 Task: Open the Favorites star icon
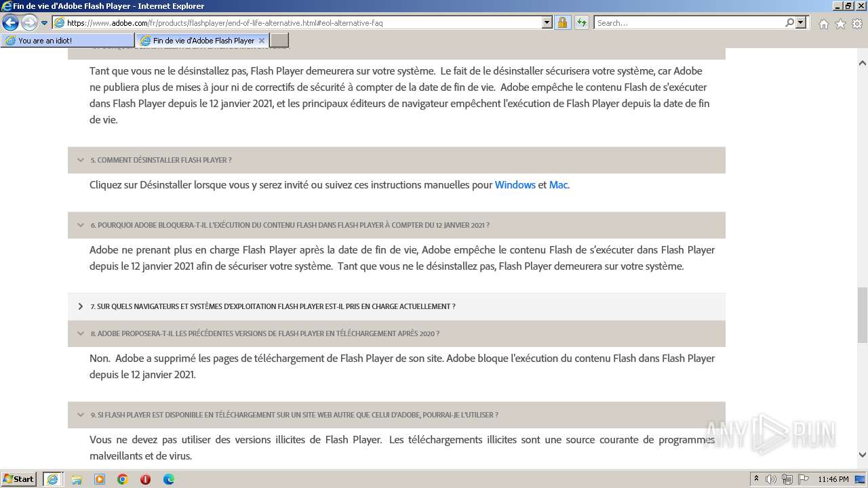pos(840,24)
